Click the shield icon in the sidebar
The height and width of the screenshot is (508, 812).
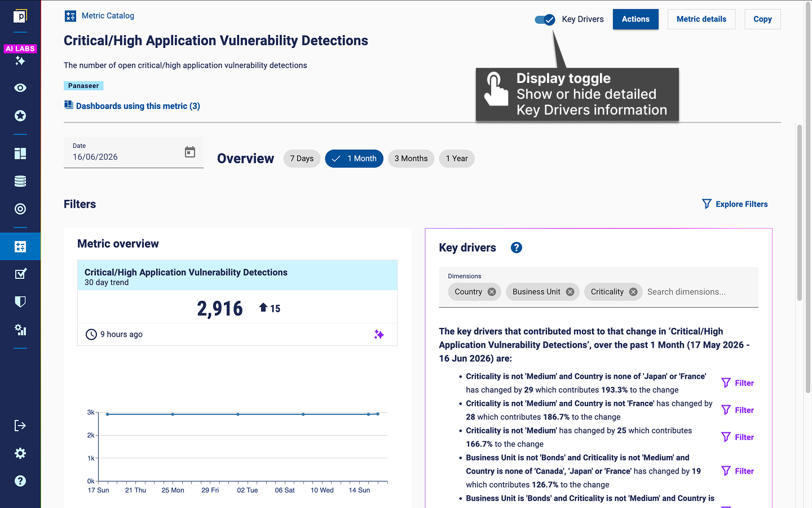click(x=20, y=302)
